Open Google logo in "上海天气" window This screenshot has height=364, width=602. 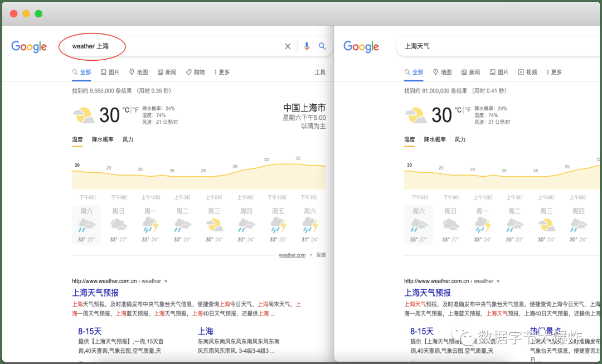tap(361, 47)
